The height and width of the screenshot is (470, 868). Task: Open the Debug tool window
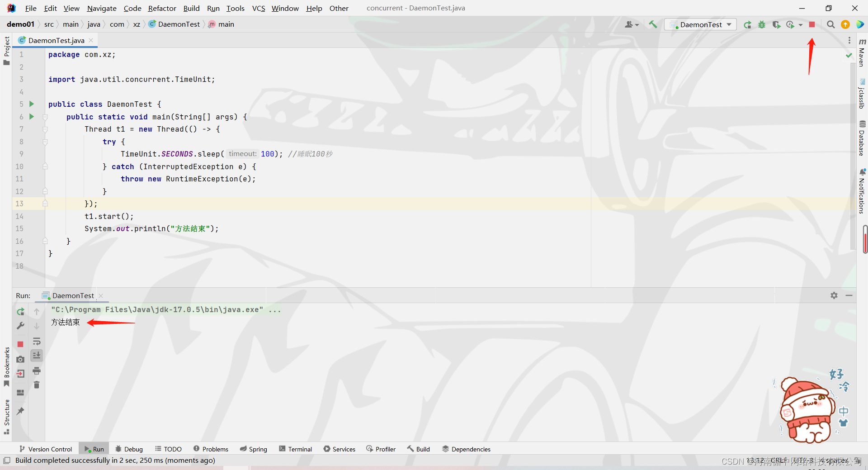click(x=129, y=449)
